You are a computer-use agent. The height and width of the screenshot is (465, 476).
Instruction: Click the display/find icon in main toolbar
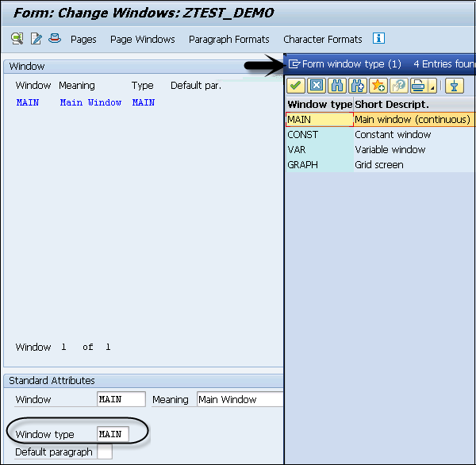coord(17,38)
